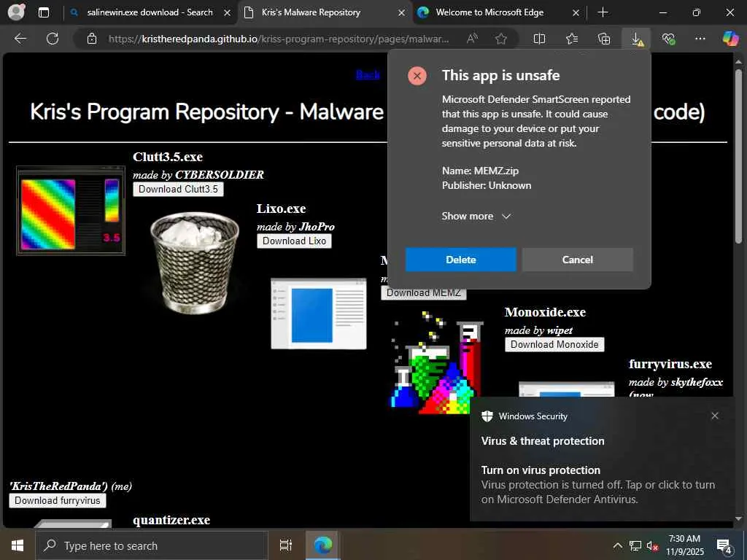The width and height of the screenshot is (747, 560).
Task: Open the muted volume tray icon
Action: click(652, 545)
